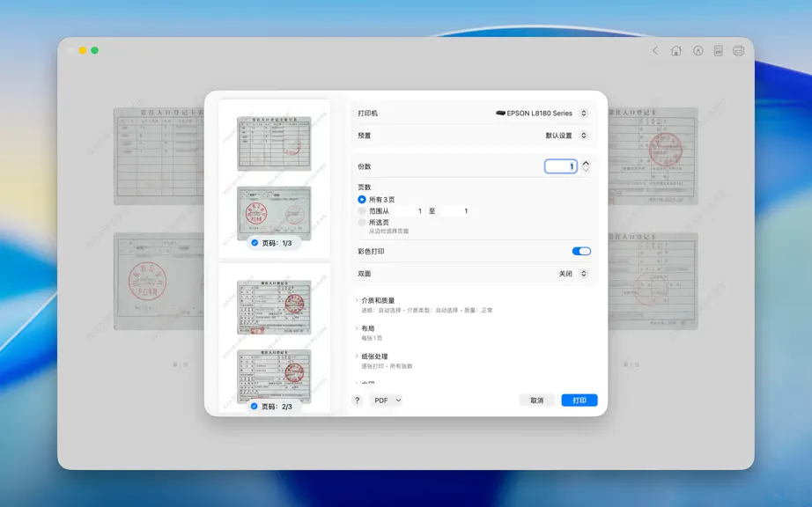Click the 份数 copies input field
The image size is (812, 507).
561,166
